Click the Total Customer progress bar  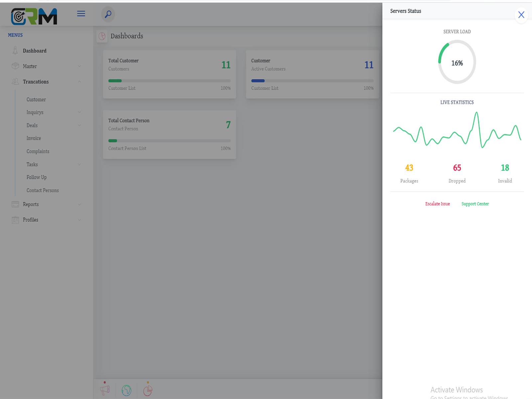point(169,81)
